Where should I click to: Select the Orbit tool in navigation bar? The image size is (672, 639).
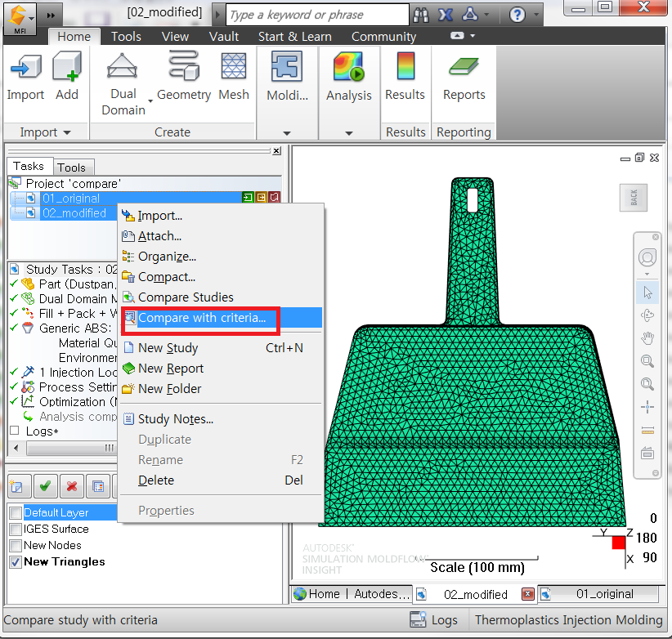[647, 315]
